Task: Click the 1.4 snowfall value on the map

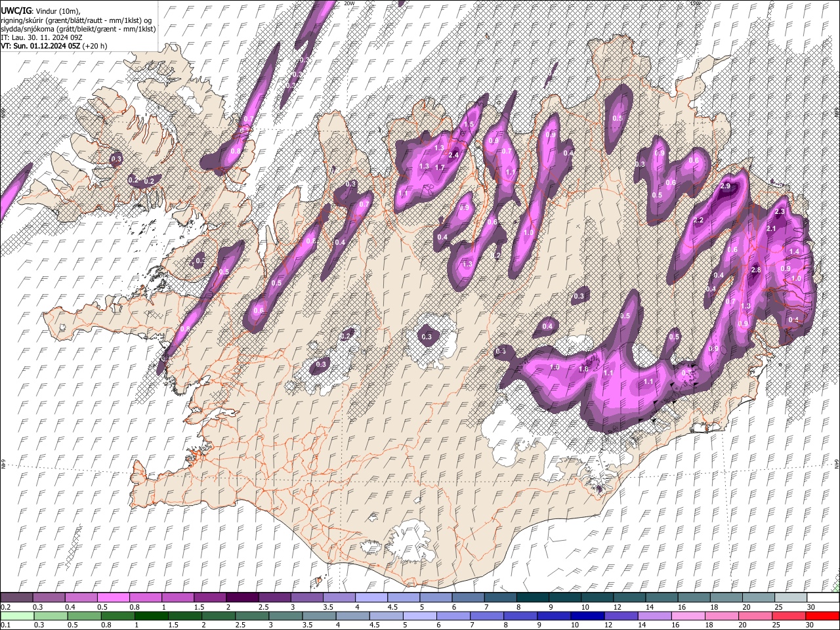Action: 794,252
